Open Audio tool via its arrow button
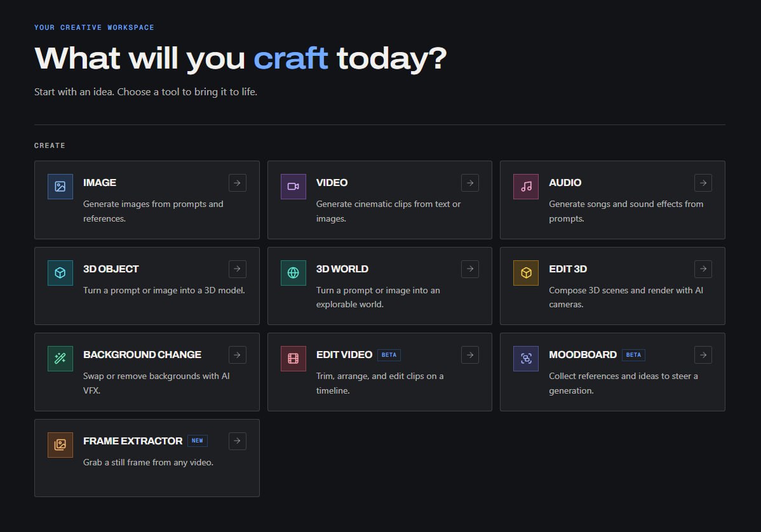This screenshot has width=761, height=532. click(703, 183)
